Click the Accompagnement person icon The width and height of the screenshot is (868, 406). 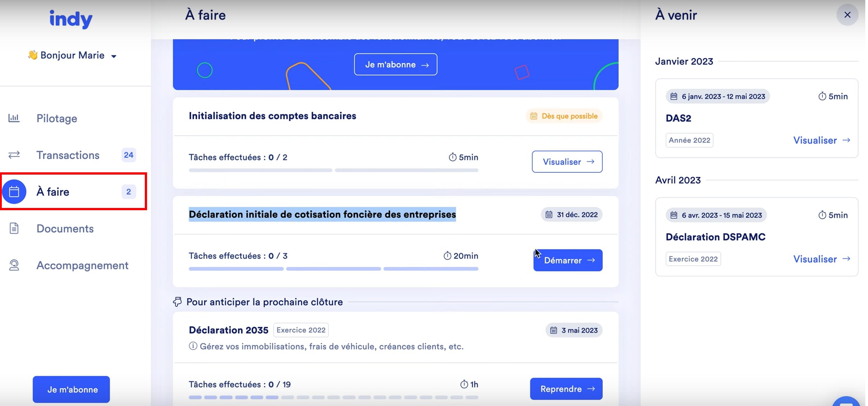point(14,265)
